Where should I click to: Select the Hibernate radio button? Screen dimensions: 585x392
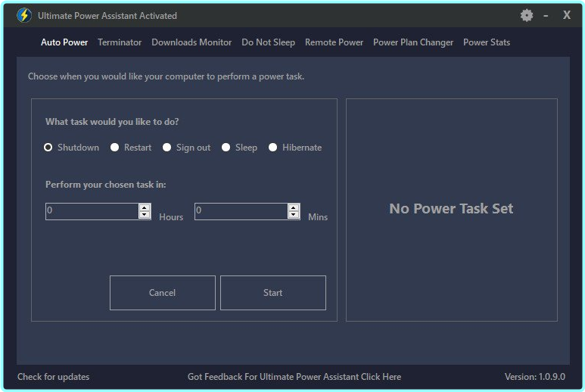(x=273, y=148)
